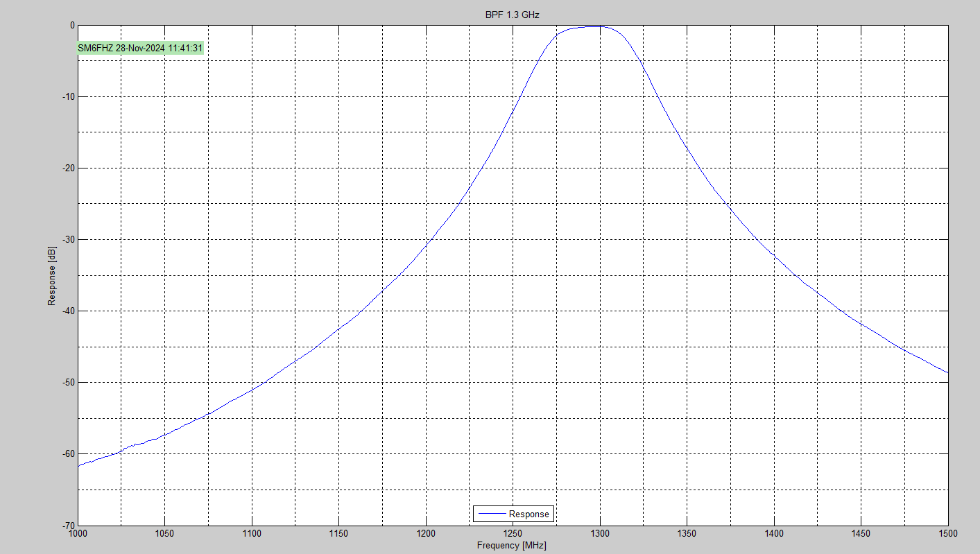Click the -60 y-axis tick label
980x554 pixels.
[68, 454]
